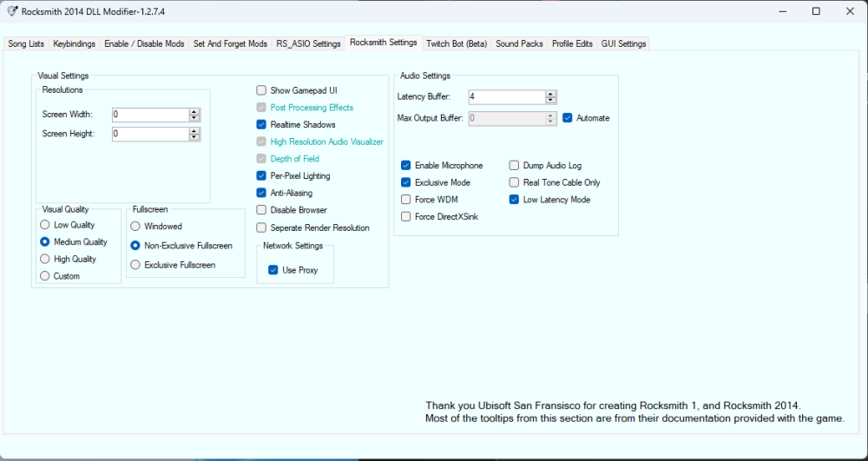Disable the Automate checkbox

pyautogui.click(x=568, y=118)
